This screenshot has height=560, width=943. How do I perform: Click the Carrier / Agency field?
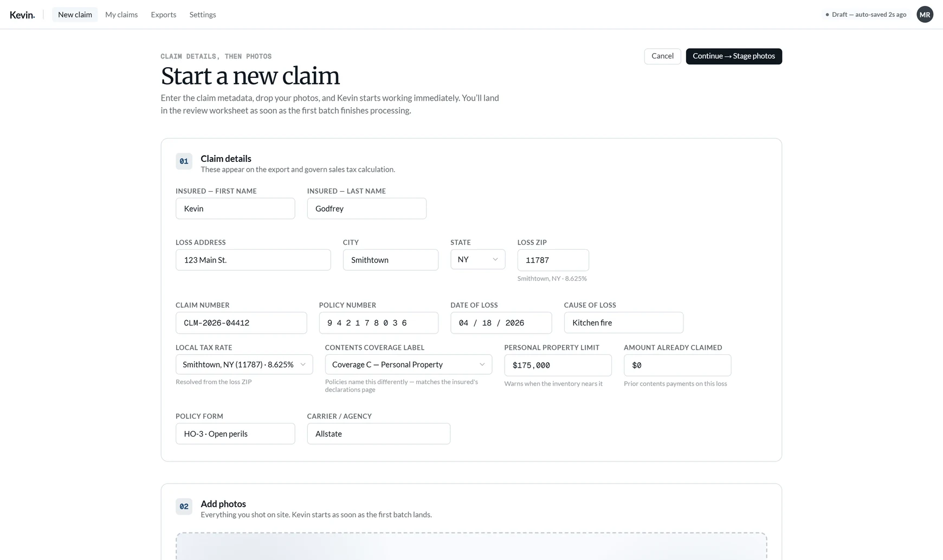pos(378,434)
